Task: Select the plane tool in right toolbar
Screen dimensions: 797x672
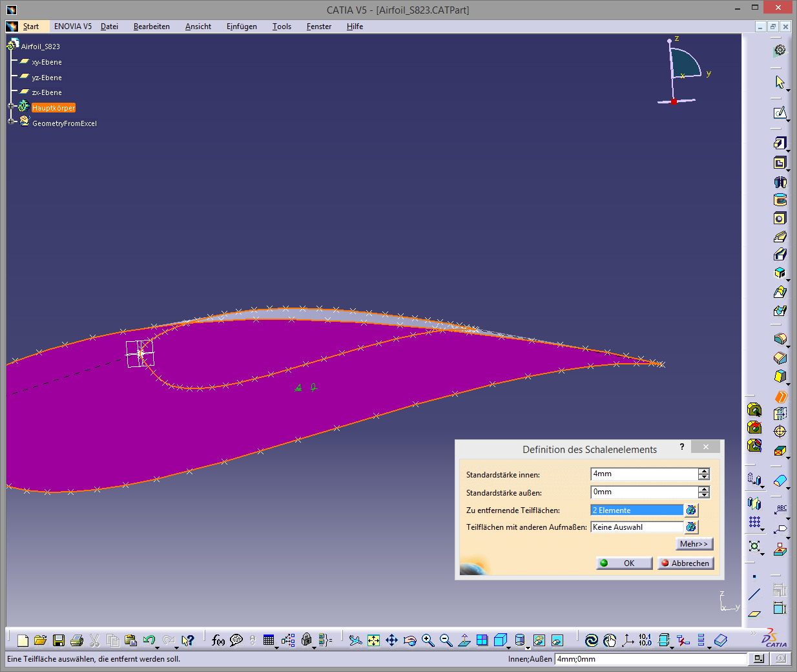Action: point(754,614)
